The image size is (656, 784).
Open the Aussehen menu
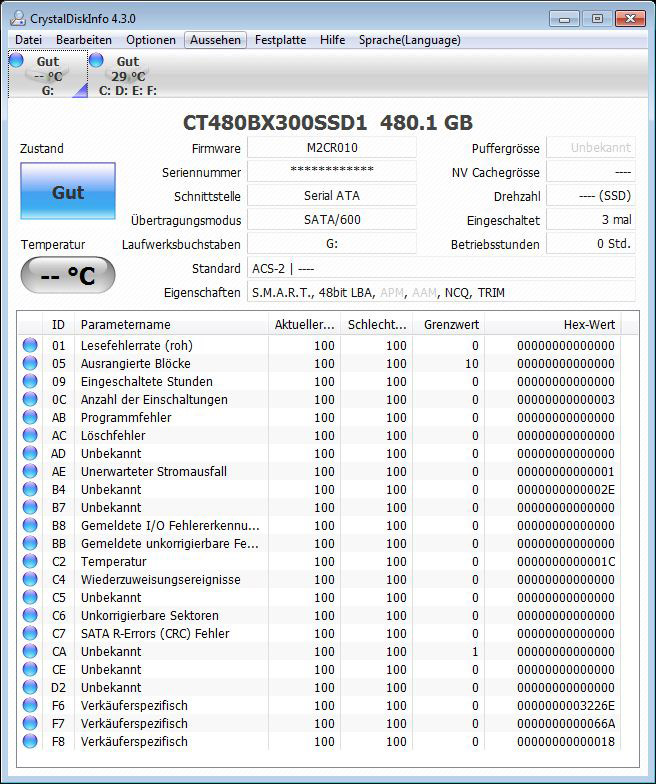pos(216,40)
